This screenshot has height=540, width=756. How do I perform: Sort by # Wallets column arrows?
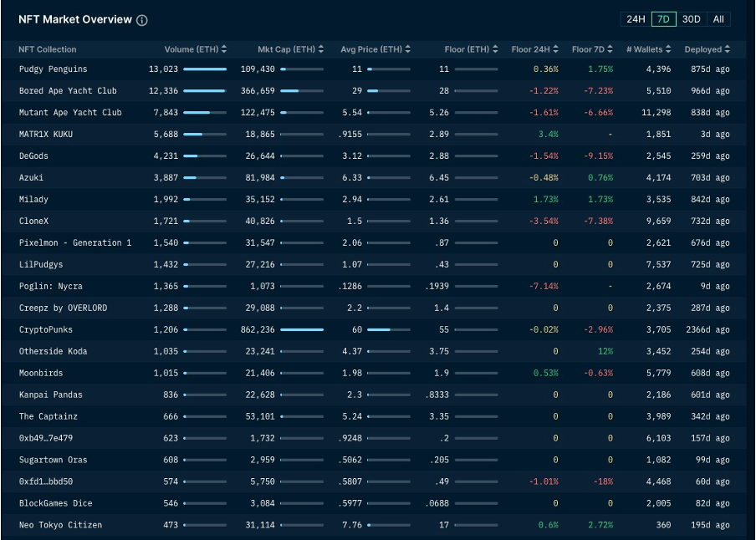pos(669,49)
